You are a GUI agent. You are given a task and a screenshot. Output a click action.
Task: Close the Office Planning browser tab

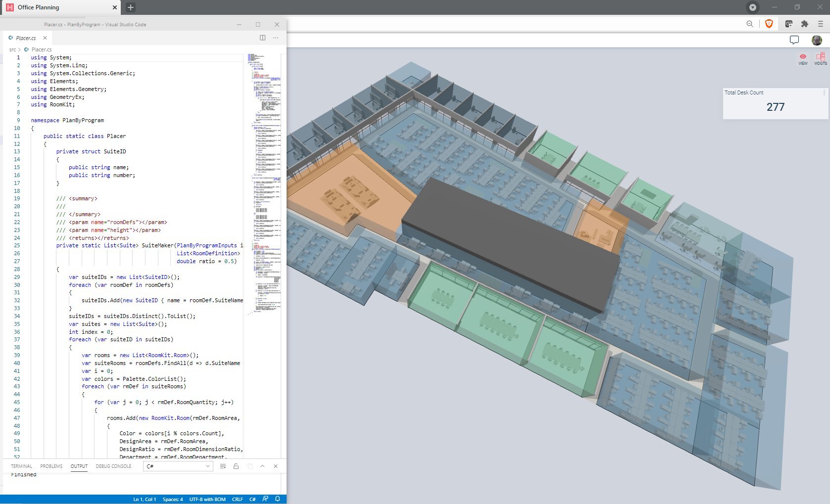click(115, 7)
